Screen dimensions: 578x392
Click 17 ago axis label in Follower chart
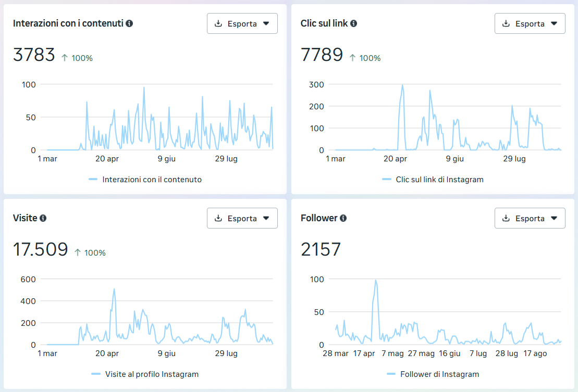[x=535, y=353]
